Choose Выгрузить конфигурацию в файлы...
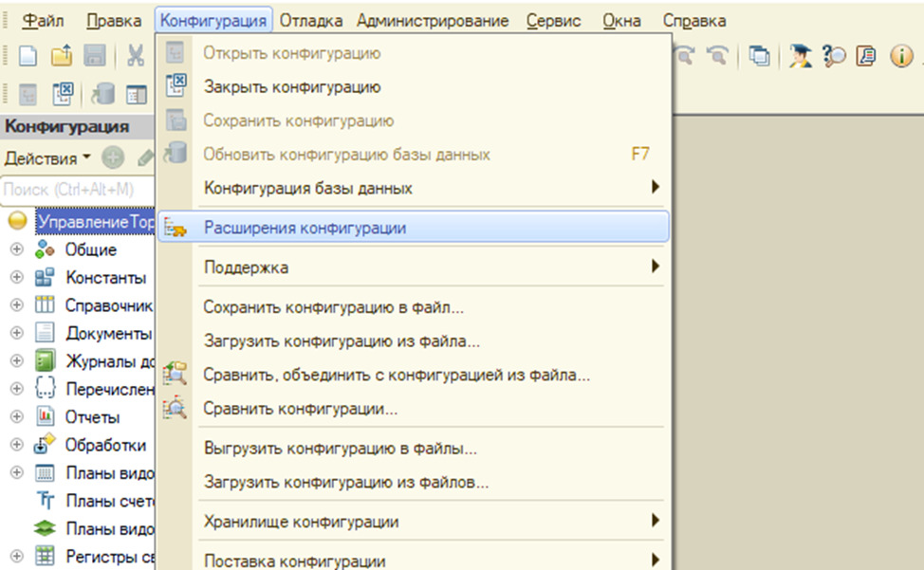Screen dimensions: 924x570 coord(414,448)
